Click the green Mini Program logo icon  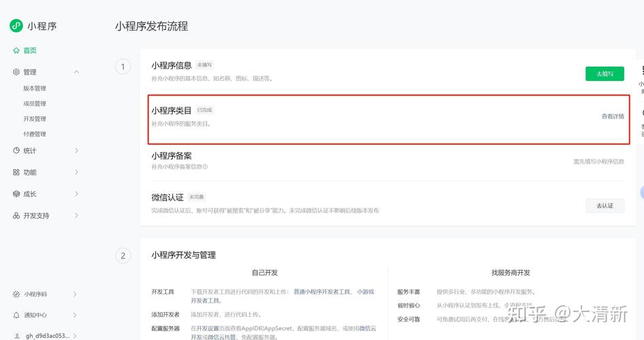click(x=16, y=26)
